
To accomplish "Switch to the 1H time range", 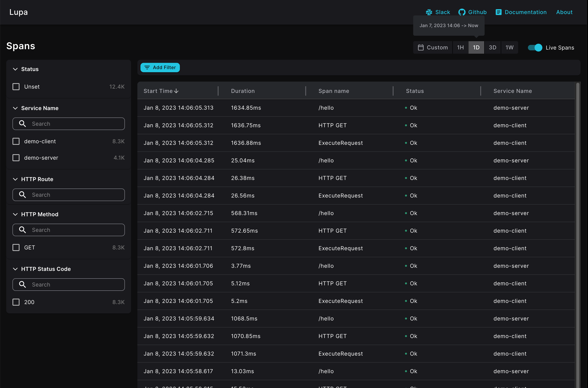I will pyautogui.click(x=460, y=47).
